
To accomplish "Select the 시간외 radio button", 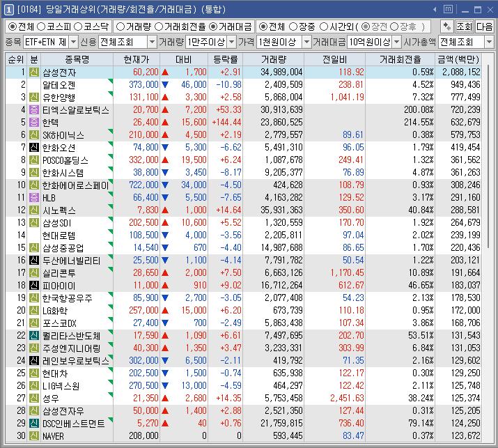I will [323, 26].
